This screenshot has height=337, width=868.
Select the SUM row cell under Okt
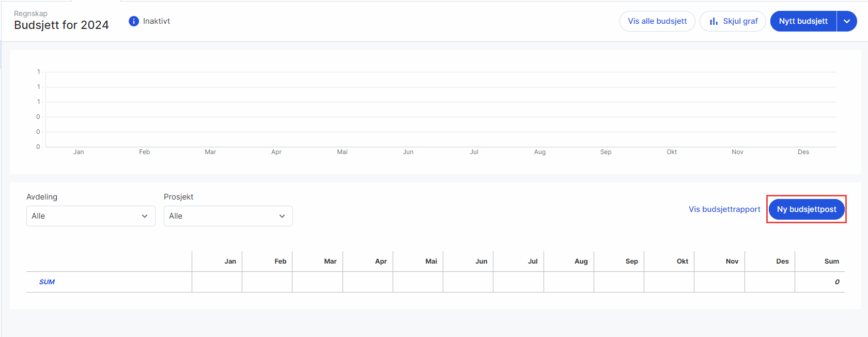pyautogui.click(x=669, y=282)
